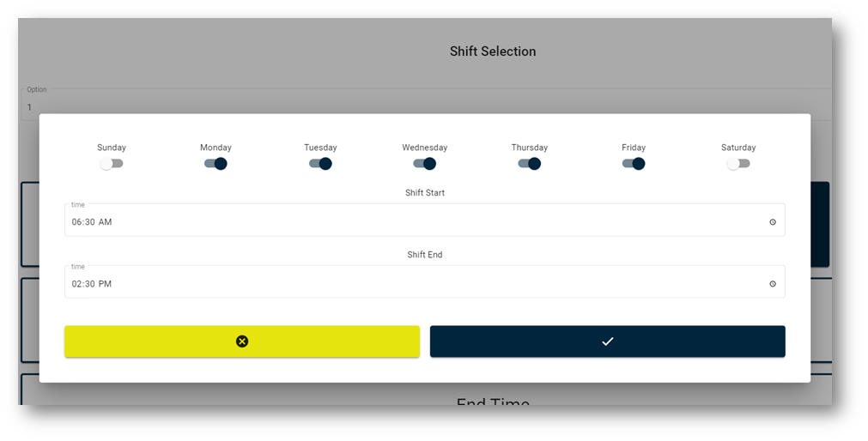The height and width of the screenshot is (441, 868).
Task: Confirm with the dark checkmark button
Action: [607, 341]
